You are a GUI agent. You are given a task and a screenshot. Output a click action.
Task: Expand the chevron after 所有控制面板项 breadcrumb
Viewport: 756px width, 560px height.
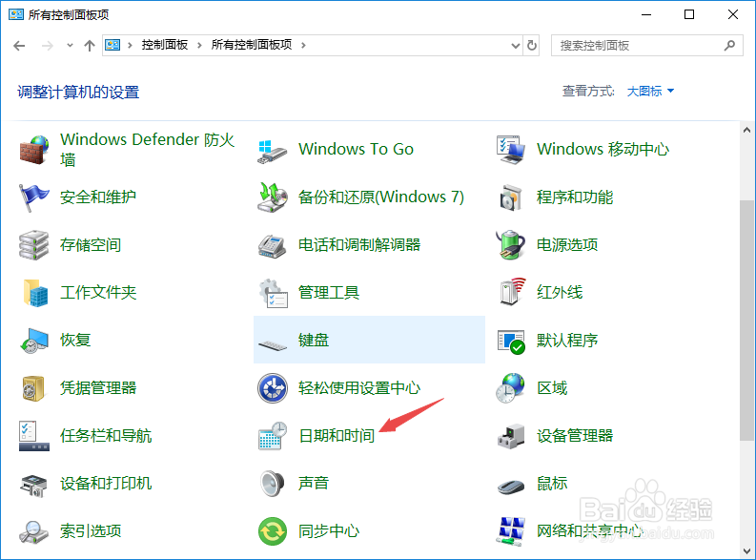click(303, 46)
